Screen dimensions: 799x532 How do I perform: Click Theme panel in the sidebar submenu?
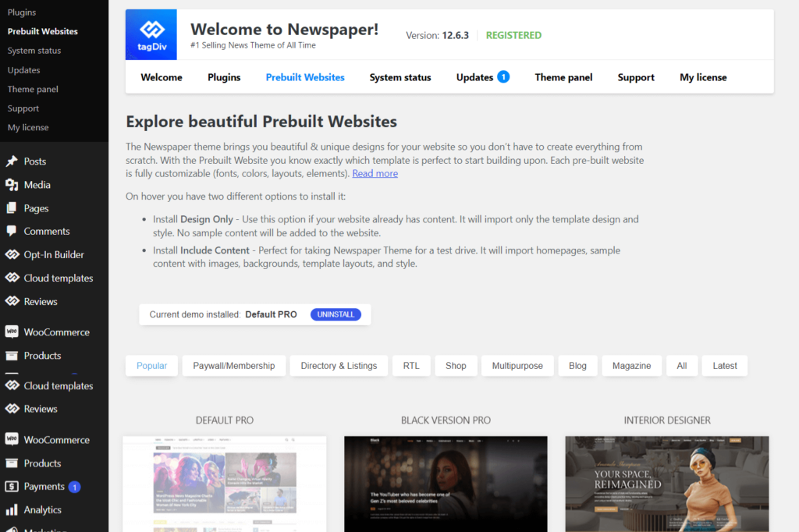pyautogui.click(x=33, y=89)
